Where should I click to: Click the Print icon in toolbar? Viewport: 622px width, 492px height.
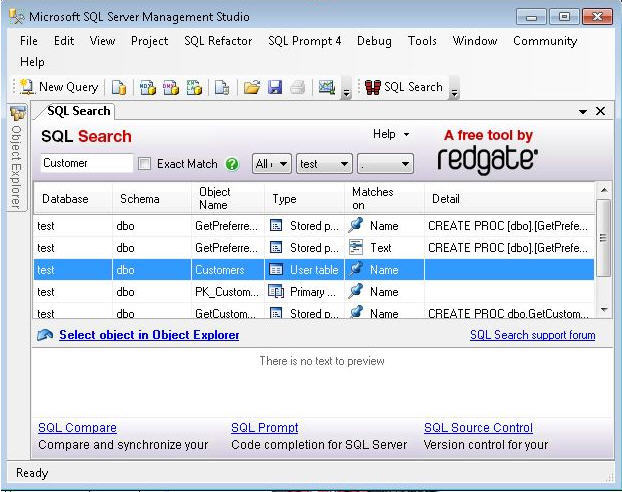click(298, 87)
